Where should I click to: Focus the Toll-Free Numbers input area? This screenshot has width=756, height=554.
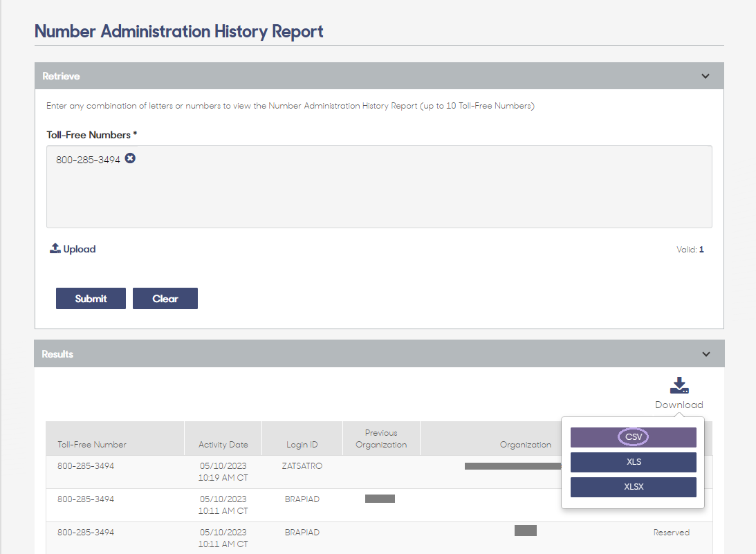(379, 187)
